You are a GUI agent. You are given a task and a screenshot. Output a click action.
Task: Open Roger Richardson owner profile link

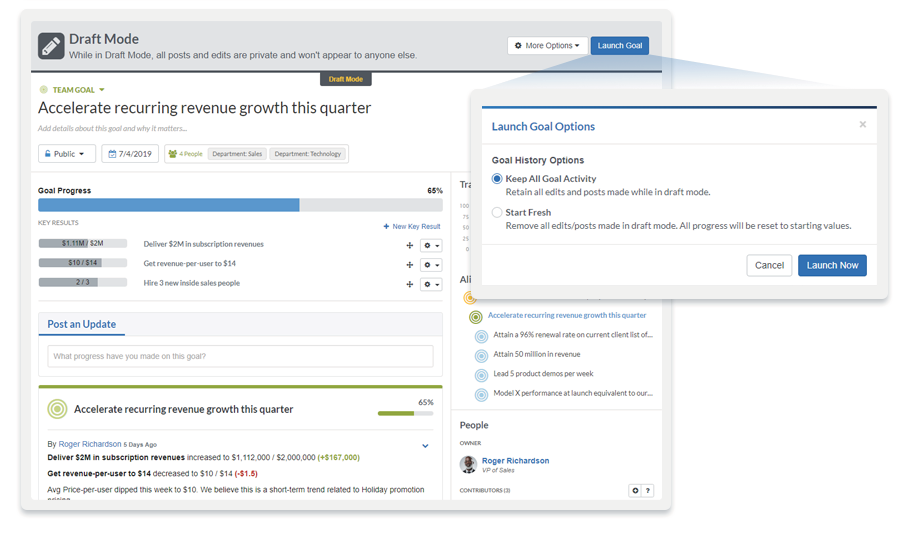pos(515,461)
